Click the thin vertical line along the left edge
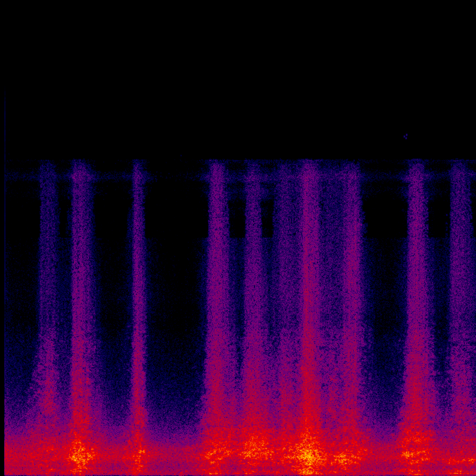Image resolution: width=476 pixels, height=476 pixels. pyautogui.click(x=5, y=279)
